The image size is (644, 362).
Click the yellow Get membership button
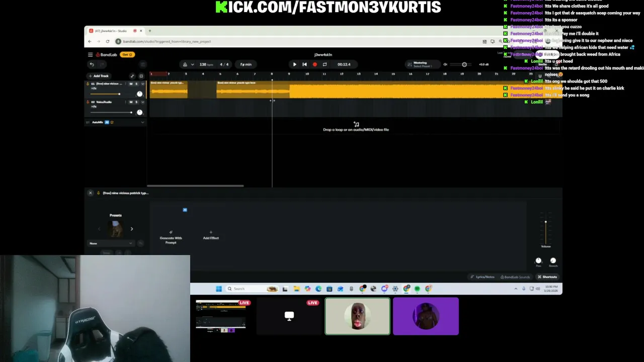click(x=127, y=54)
